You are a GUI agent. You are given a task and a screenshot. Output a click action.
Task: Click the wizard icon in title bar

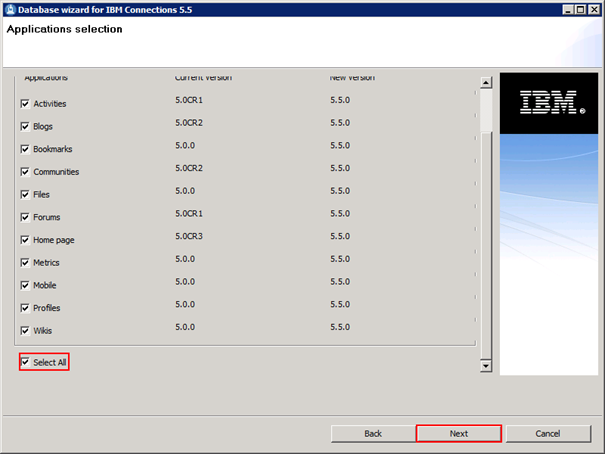coord(10,9)
